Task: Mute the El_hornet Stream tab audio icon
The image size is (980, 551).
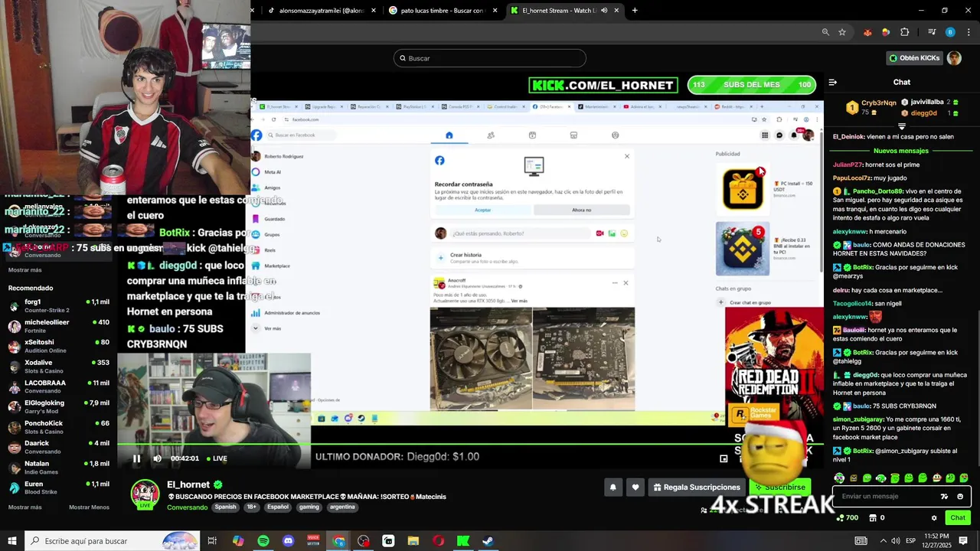Action: 604,11
